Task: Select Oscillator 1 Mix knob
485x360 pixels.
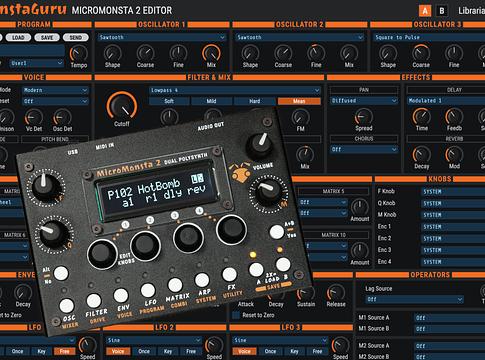Action: point(211,53)
